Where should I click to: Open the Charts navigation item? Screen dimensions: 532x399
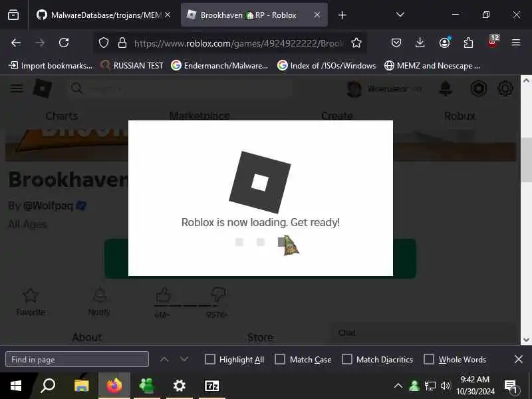[x=62, y=116]
